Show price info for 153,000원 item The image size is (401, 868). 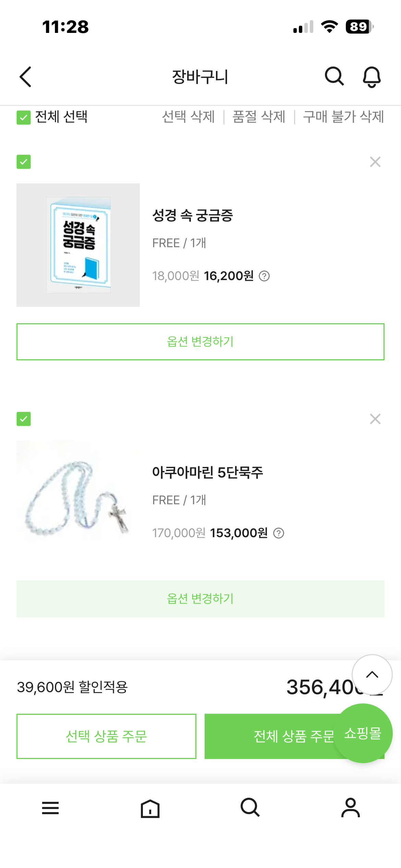[x=279, y=533]
